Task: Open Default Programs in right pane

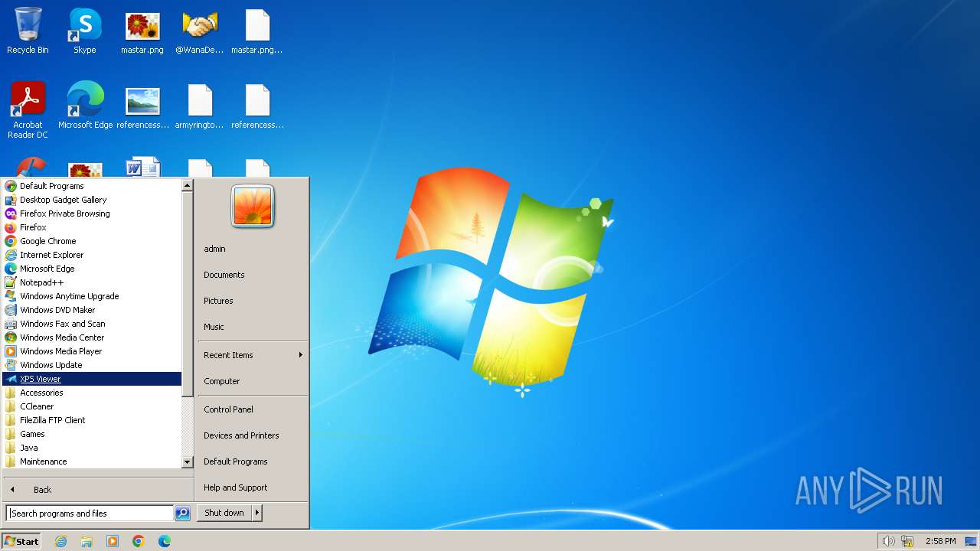Action: (253, 461)
